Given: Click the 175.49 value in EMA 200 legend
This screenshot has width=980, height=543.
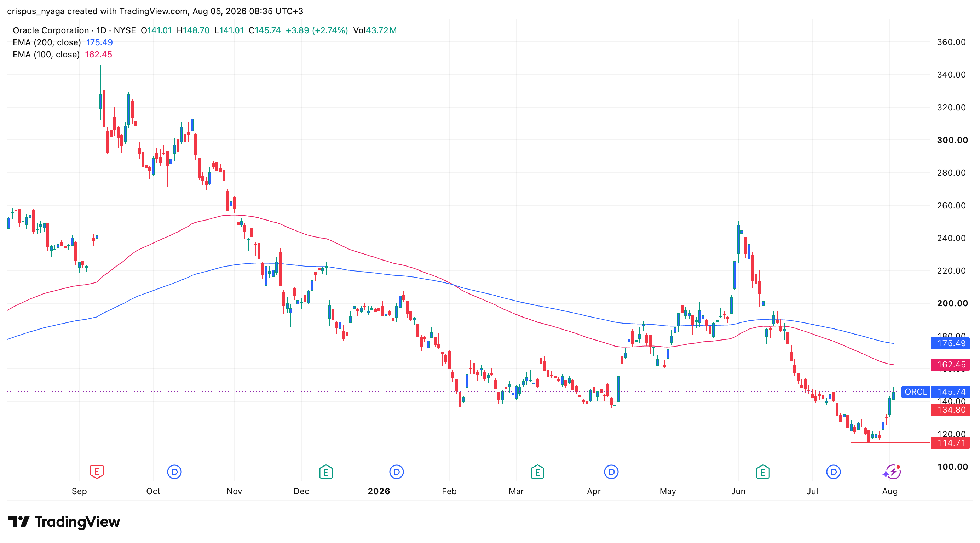Looking at the screenshot, I should coord(99,42).
